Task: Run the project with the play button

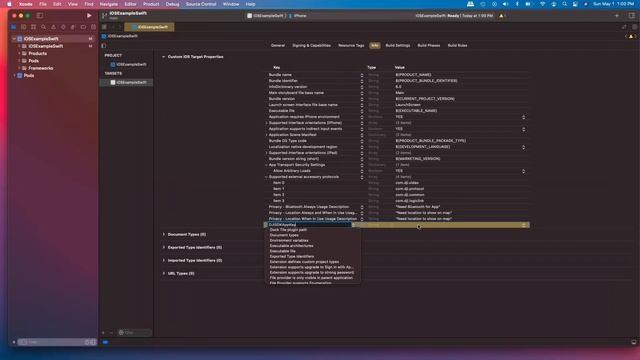Action: pos(89,16)
